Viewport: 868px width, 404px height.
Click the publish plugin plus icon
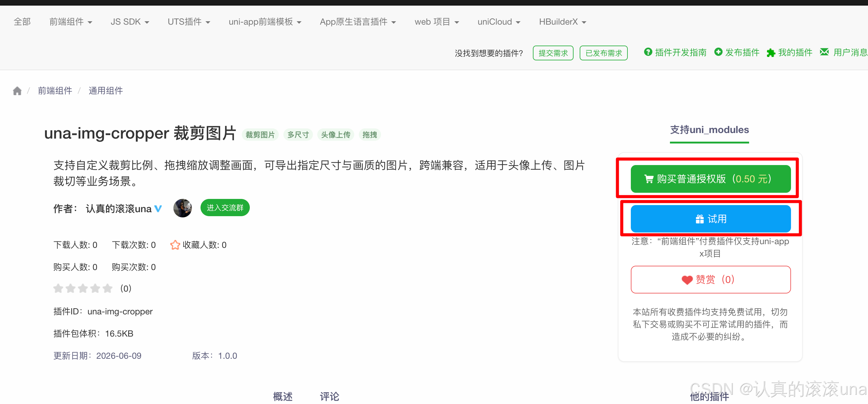click(718, 52)
